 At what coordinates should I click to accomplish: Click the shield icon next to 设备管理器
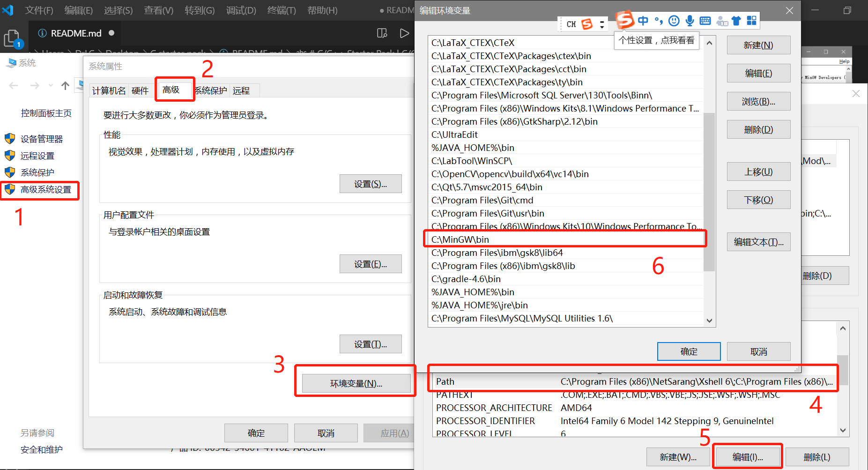click(x=10, y=139)
